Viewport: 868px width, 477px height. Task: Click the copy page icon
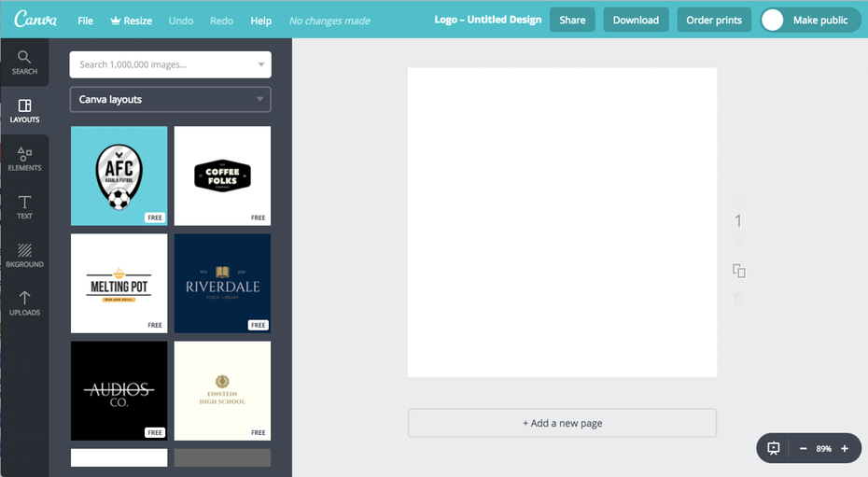738,271
